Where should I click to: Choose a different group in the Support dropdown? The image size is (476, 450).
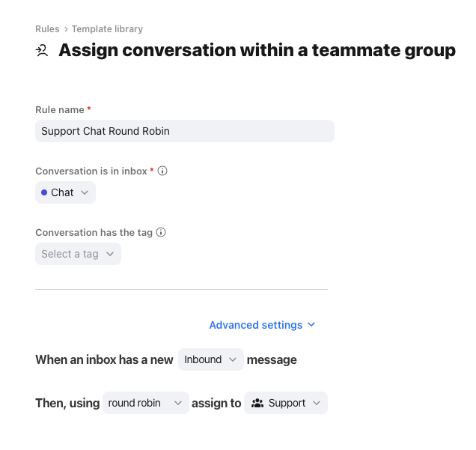[287, 403]
